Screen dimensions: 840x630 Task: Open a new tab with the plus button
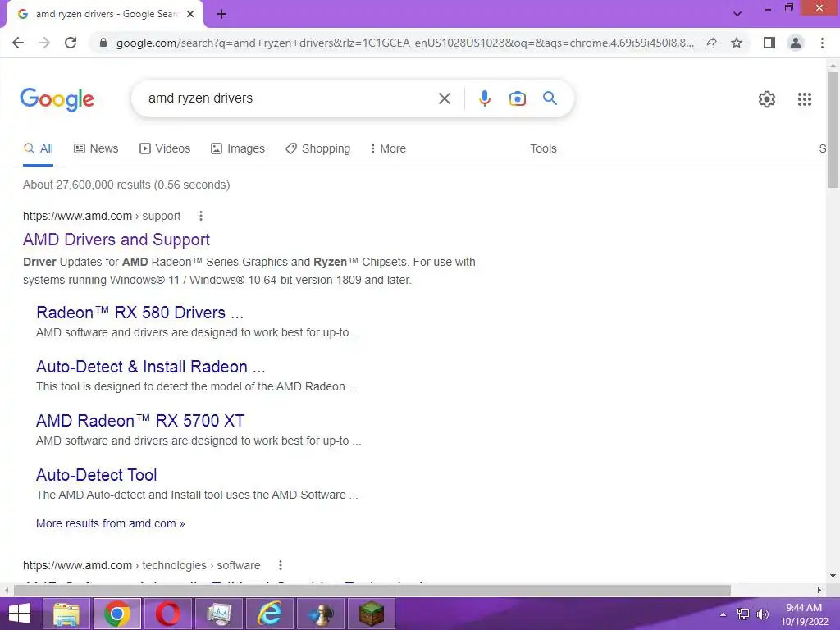coord(221,14)
